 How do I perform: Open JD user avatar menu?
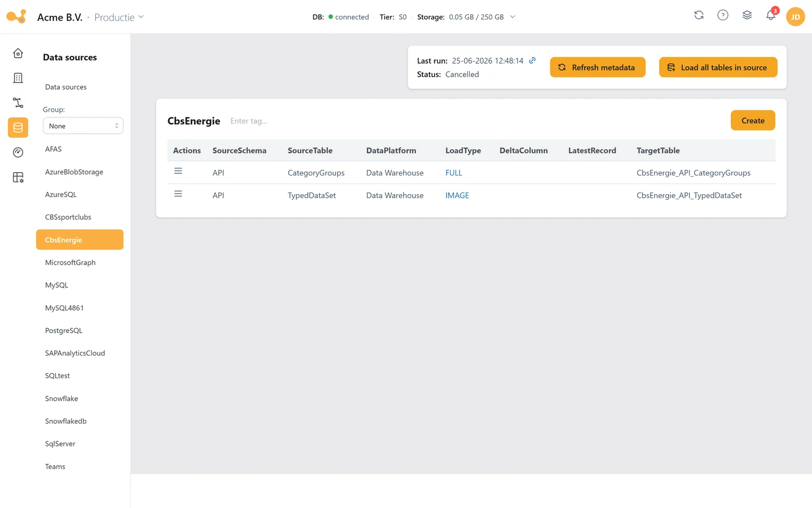796,17
